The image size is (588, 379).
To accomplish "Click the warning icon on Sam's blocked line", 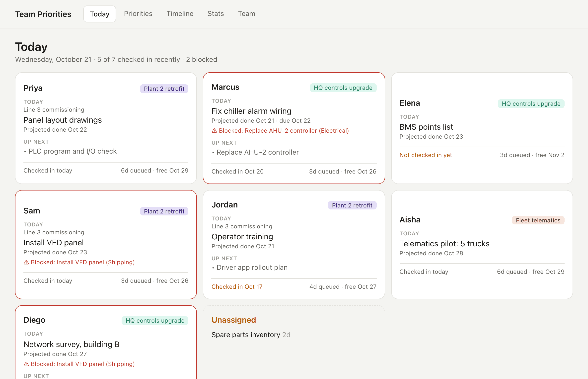I will pyautogui.click(x=26, y=262).
